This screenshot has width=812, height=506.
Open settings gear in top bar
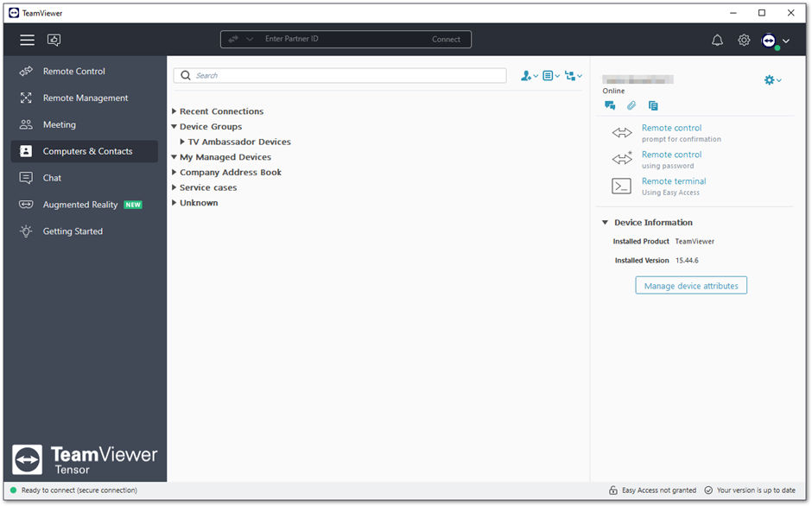tap(744, 40)
